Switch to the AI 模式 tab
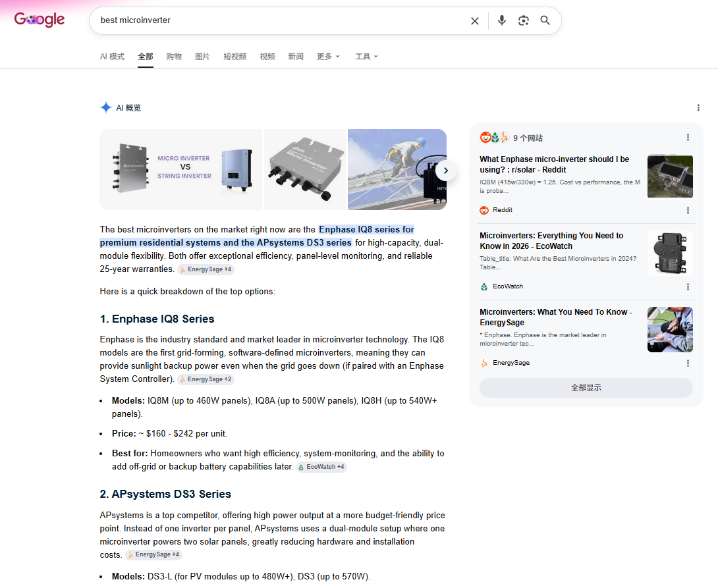This screenshot has height=588, width=718. tap(112, 56)
